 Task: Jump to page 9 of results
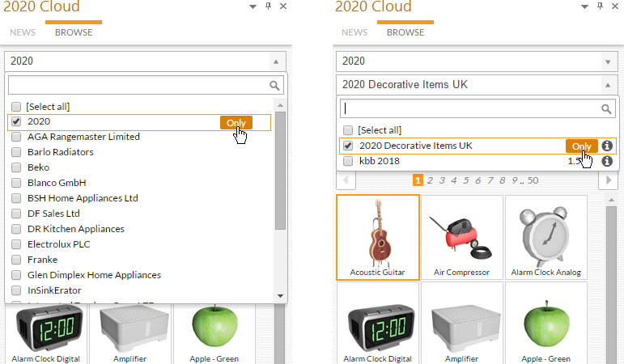point(515,180)
